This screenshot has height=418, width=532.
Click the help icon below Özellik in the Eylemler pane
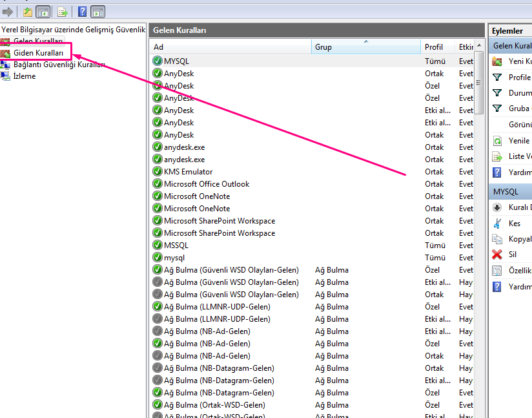(497, 287)
